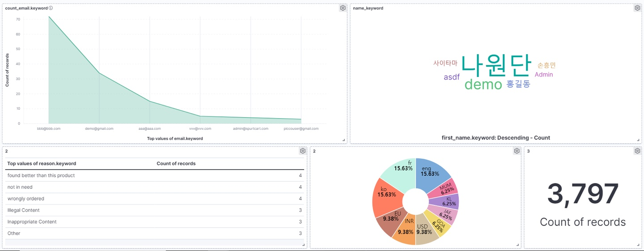Sort by Count of records table header
Image resolution: width=644 pixels, height=251 pixels.
(176, 164)
